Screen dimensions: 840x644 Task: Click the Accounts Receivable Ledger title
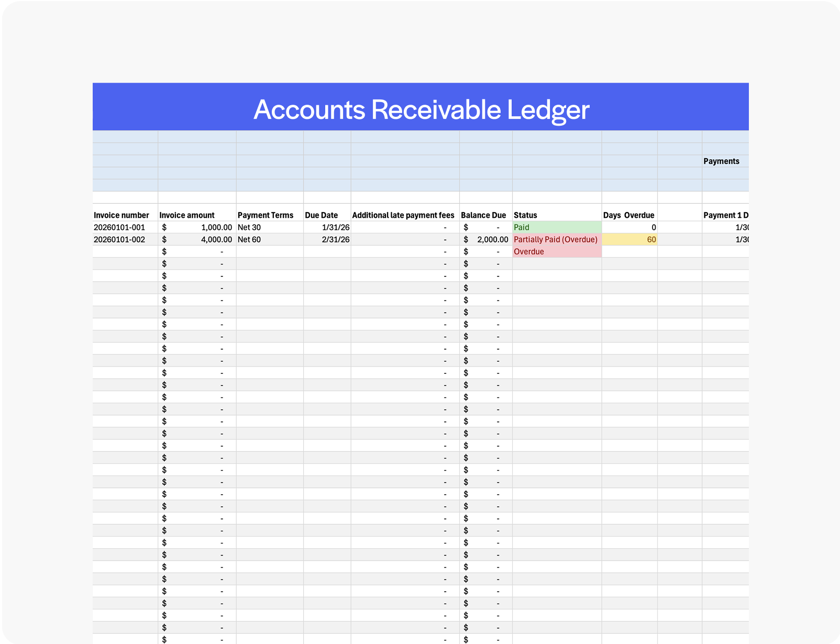pyautogui.click(x=421, y=110)
